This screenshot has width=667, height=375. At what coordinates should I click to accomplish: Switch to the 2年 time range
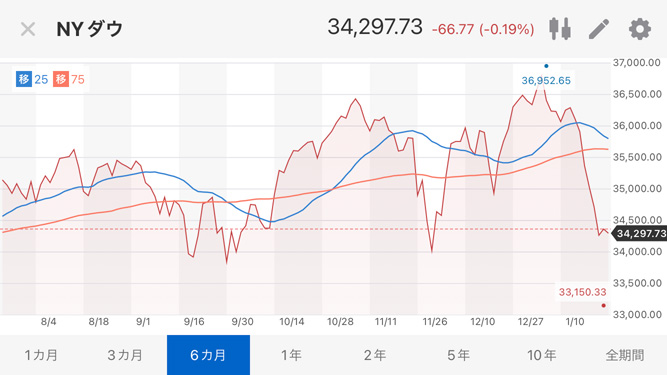(x=375, y=355)
